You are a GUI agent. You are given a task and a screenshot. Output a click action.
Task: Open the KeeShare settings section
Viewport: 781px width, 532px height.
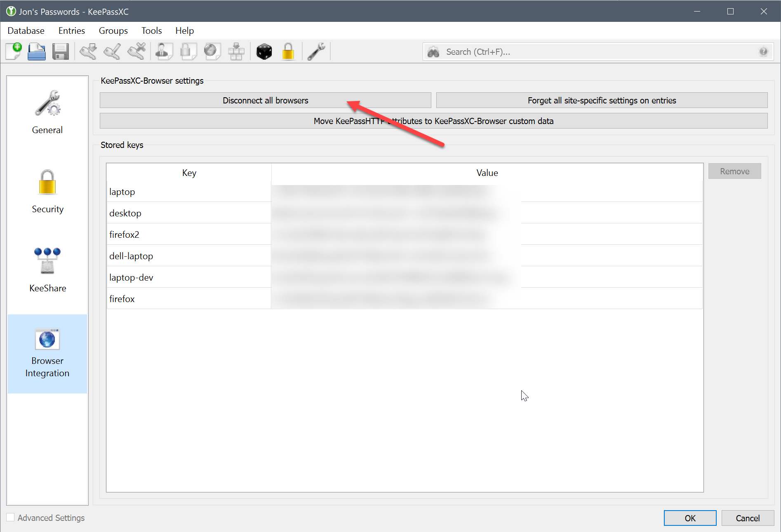click(47, 270)
